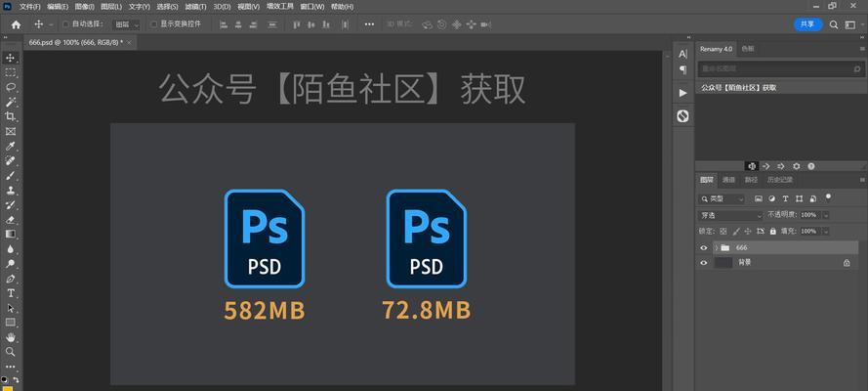Select the Horizontal Type tool
Viewport: 868px width, 391px height.
tap(11, 293)
